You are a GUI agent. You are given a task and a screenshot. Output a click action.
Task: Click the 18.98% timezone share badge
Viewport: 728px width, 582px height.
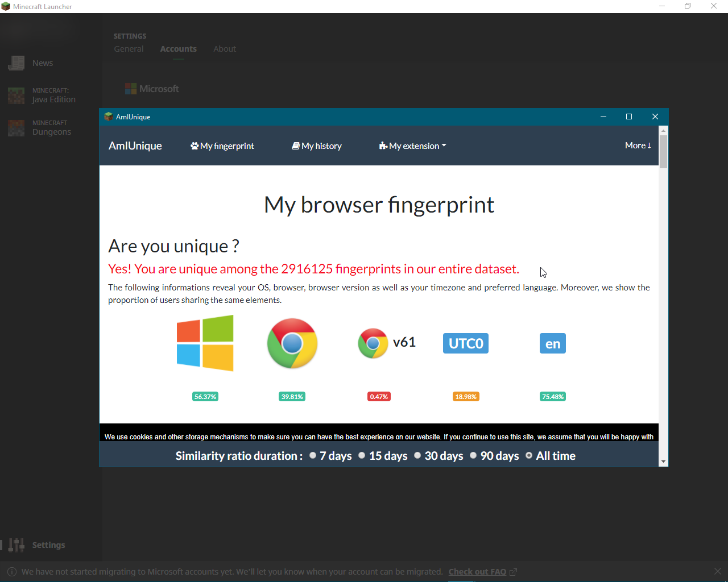tap(466, 397)
